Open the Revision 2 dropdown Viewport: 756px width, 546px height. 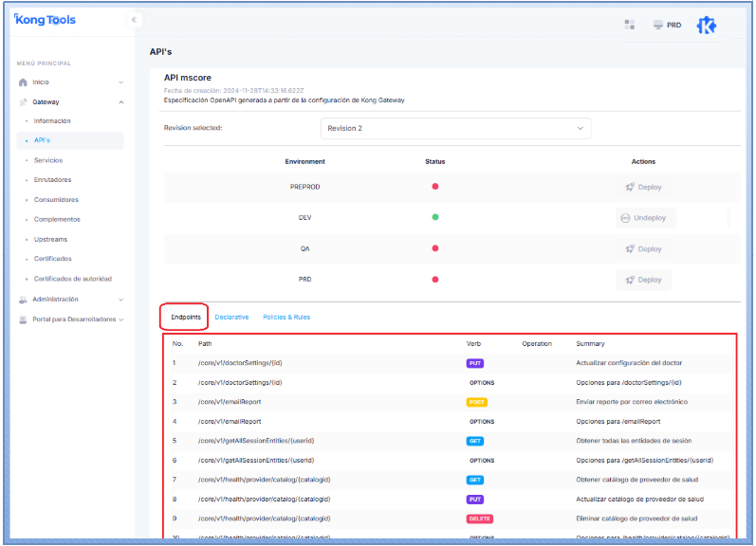[x=455, y=128]
